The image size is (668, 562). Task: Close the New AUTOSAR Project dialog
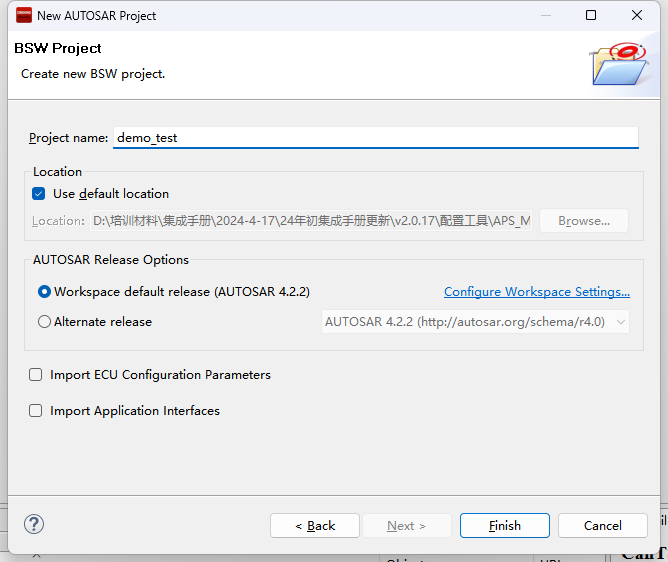tap(637, 15)
